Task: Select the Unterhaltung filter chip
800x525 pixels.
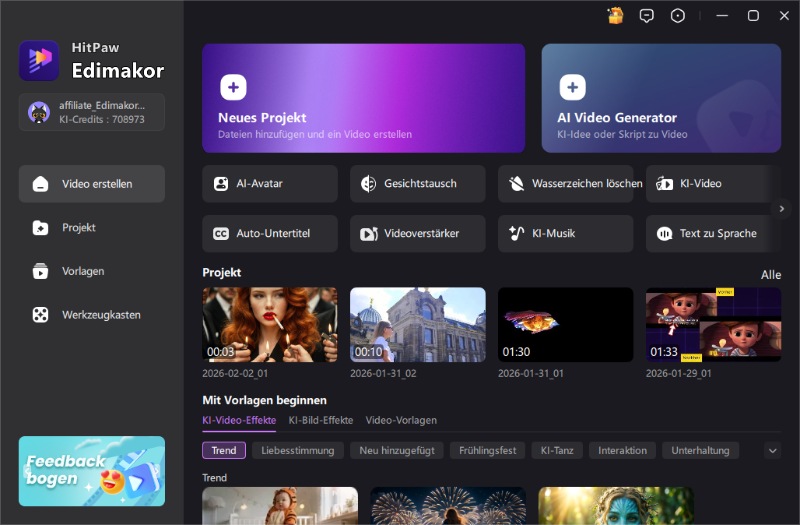Action: [701, 451]
